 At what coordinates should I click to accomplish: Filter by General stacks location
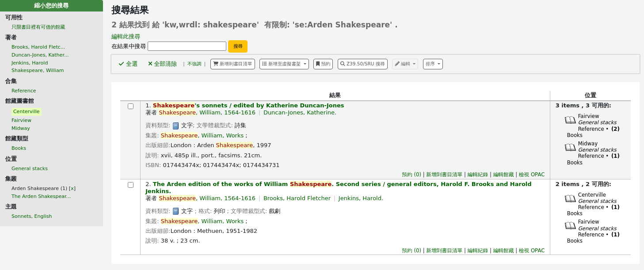[30, 168]
